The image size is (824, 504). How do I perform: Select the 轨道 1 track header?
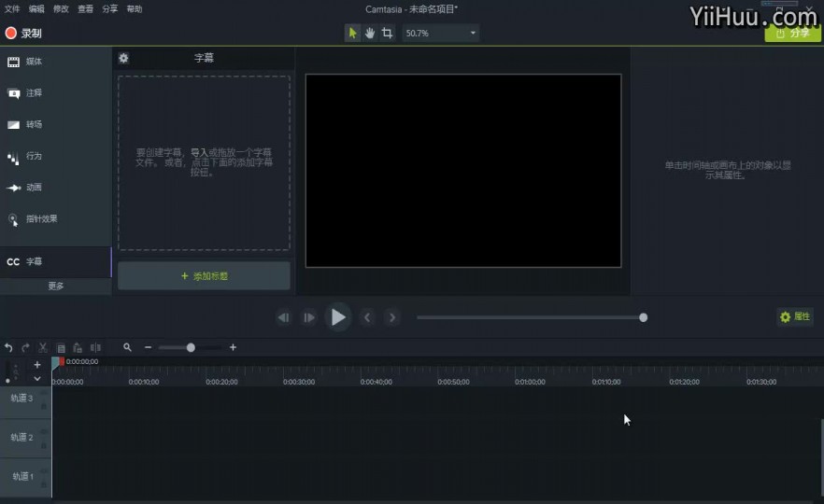point(25,477)
